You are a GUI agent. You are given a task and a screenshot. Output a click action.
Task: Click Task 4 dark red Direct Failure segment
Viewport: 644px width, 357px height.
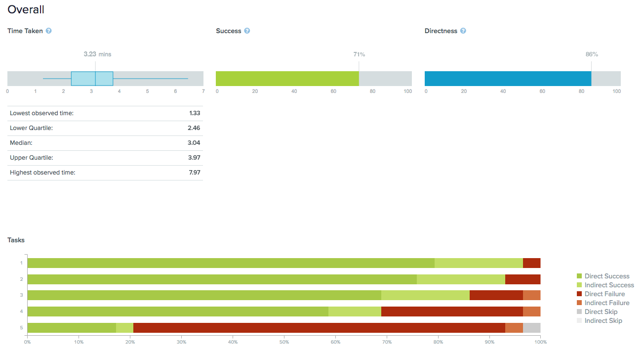(452, 312)
